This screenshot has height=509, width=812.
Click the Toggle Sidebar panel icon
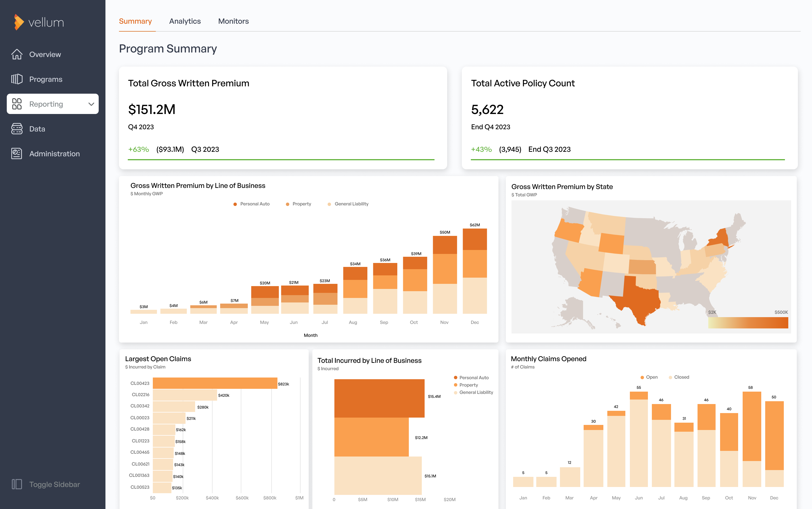[x=17, y=484]
